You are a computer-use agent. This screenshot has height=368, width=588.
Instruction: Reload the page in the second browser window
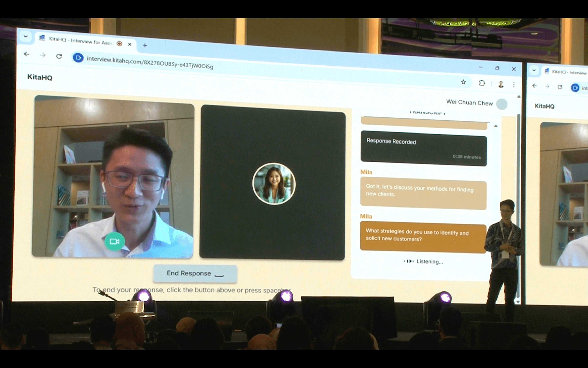click(x=560, y=87)
